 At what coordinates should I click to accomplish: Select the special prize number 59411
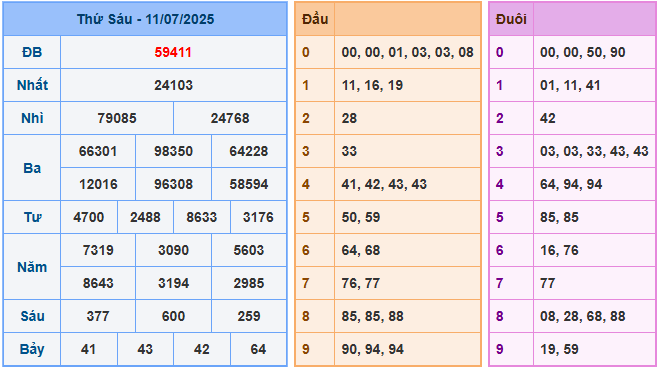(x=173, y=52)
